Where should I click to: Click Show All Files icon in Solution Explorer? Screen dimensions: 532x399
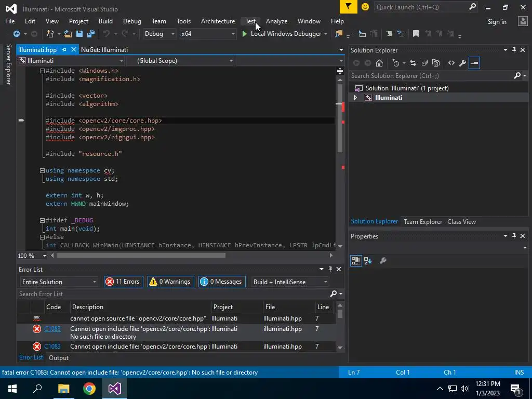(436, 63)
